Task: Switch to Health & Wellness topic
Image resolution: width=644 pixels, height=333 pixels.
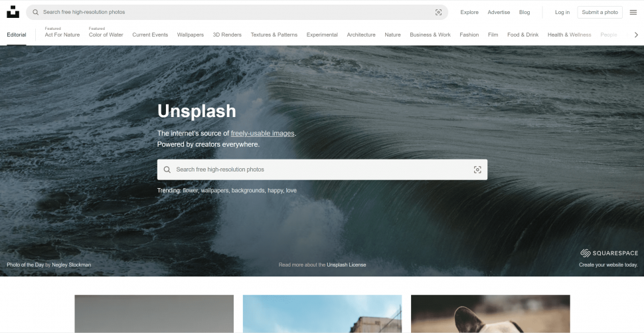Action: point(569,35)
